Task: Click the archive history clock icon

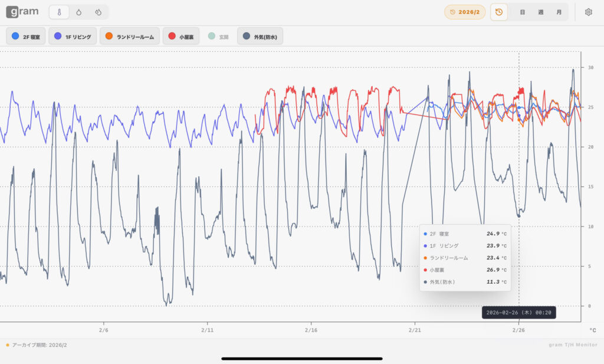Action: pos(499,12)
